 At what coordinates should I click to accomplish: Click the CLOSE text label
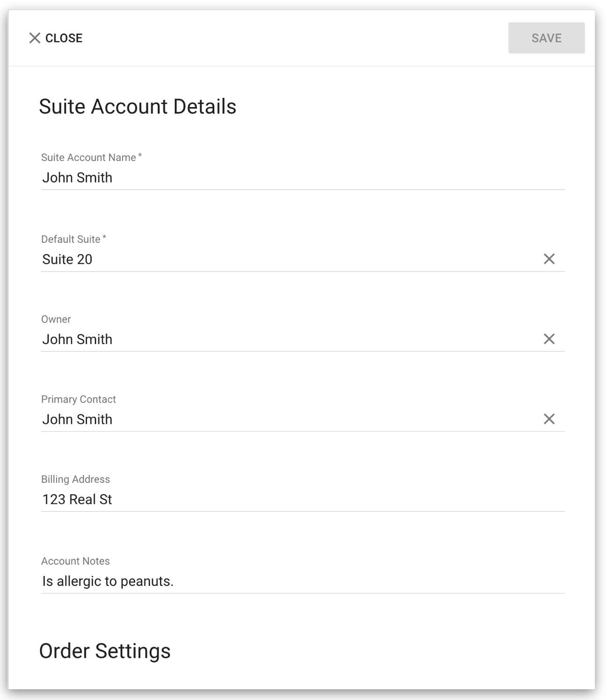click(64, 38)
